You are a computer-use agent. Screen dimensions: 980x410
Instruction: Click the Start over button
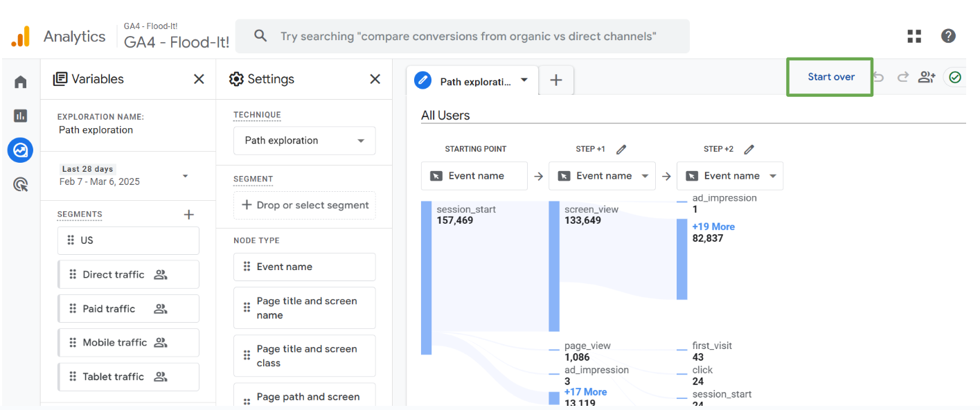[x=830, y=77]
